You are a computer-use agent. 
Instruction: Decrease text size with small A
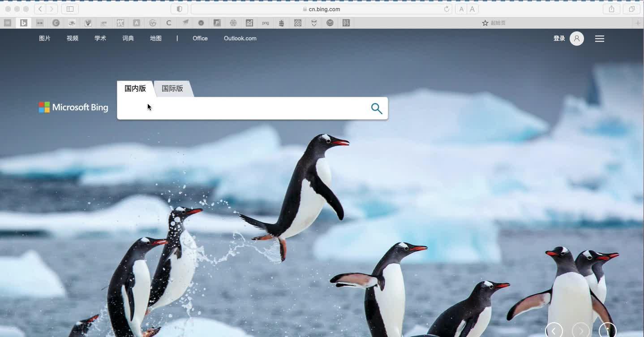[x=461, y=9]
